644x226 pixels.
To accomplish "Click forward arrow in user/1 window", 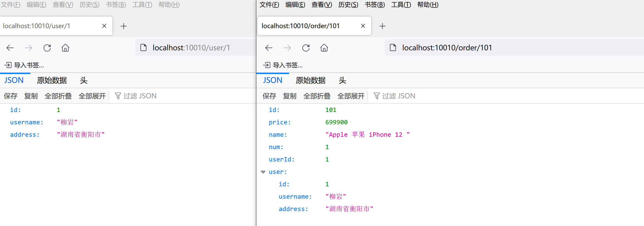I will tap(29, 48).
